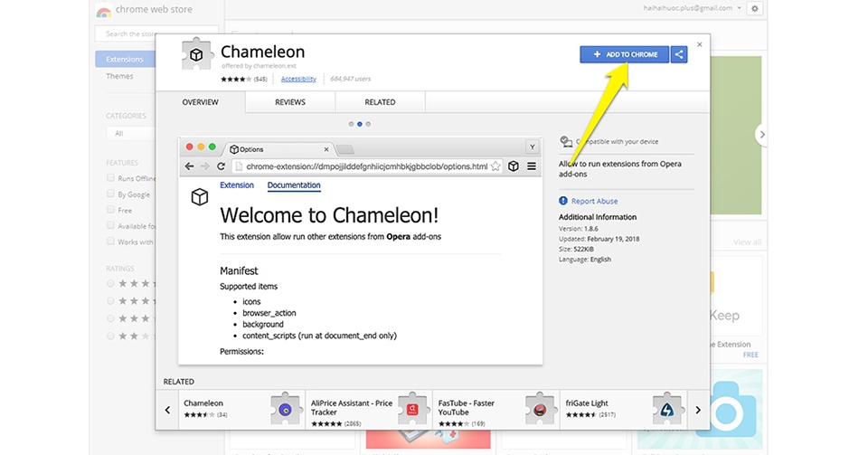Toggle the By Google checkbox
This screenshot has width=868, height=455.
pos(110,194)
